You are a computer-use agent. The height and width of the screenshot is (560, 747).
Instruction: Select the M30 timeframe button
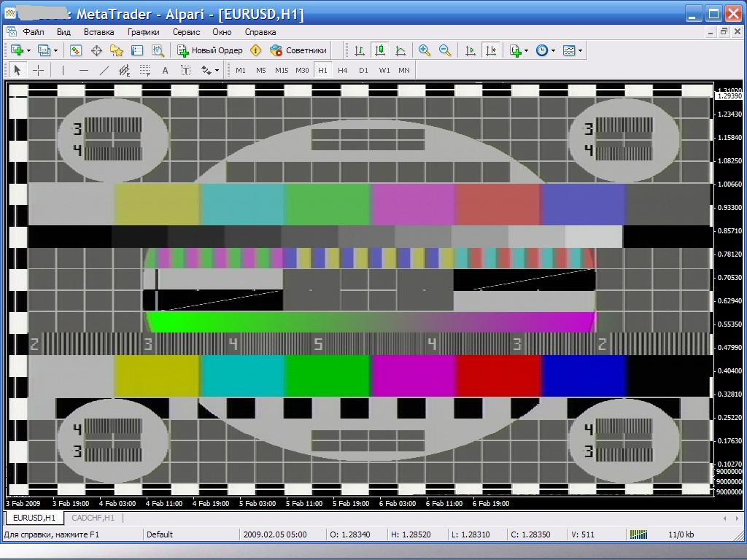coord(302,71)
